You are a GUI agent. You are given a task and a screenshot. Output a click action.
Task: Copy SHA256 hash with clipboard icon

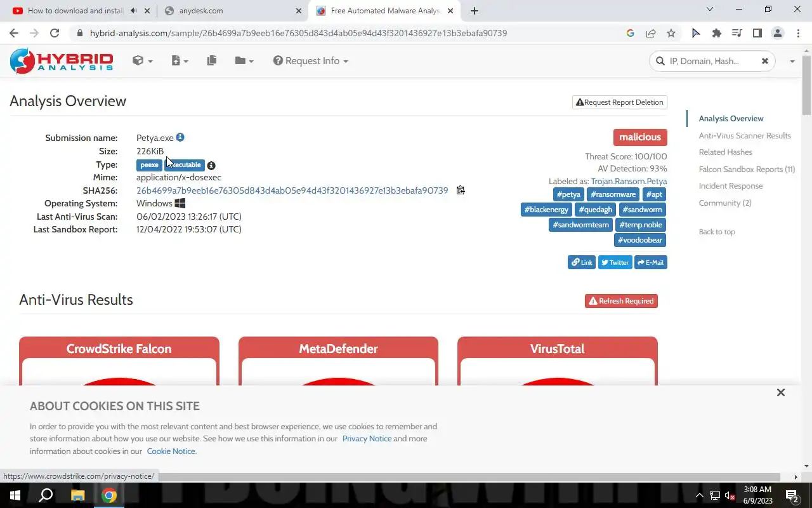tap(461, 190)
